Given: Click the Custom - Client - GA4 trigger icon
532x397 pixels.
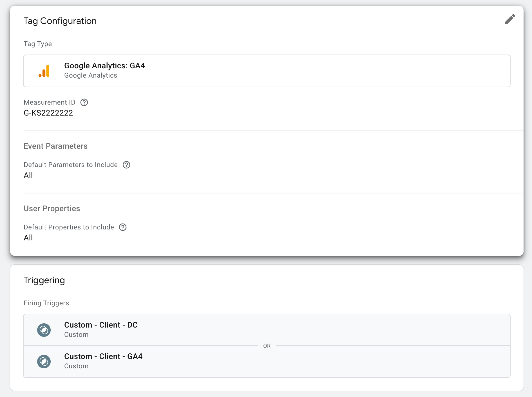Looking at the screenshot, I should pyautogui.click(x=44, y=361).
